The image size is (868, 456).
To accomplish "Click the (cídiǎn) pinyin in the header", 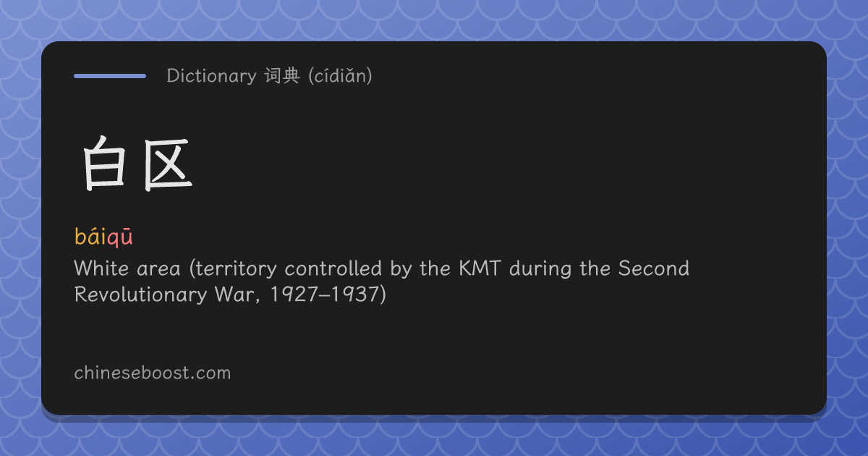I will click(340, 76).
